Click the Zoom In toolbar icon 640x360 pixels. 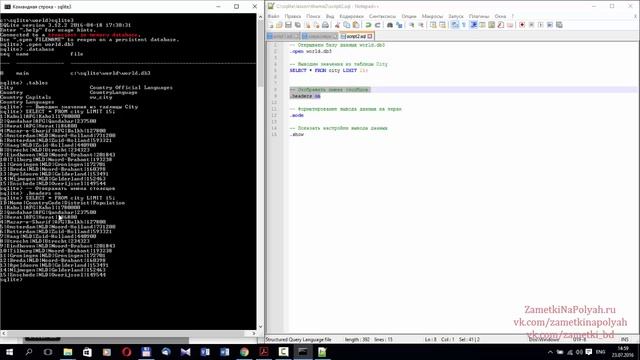pyautogui.click(x=411, y=25)
